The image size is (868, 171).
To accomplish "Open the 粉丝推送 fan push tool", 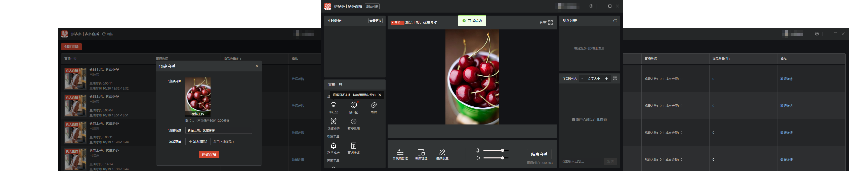I will pos(333,148).
